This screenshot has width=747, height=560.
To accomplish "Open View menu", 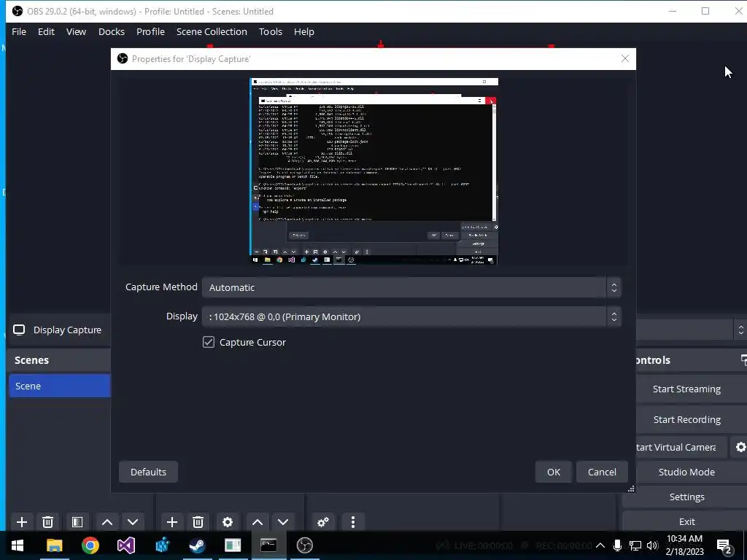I will click(x=76, y=31).
